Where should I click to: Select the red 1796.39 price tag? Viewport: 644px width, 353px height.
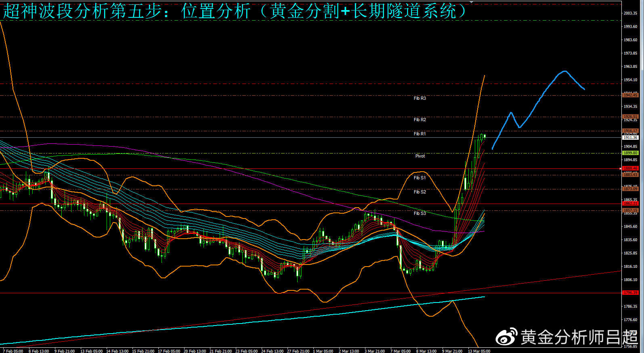[630, 292]
